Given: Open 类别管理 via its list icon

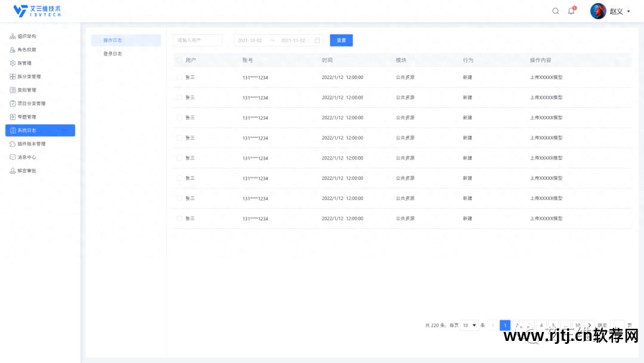Looking at the screenshot, I should coord(13,90).
